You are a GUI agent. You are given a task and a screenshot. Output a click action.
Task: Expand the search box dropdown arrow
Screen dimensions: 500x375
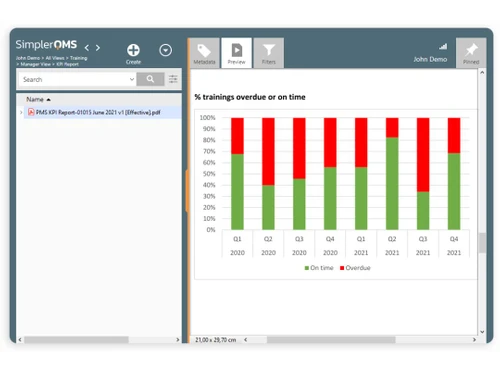pos(132,79)
